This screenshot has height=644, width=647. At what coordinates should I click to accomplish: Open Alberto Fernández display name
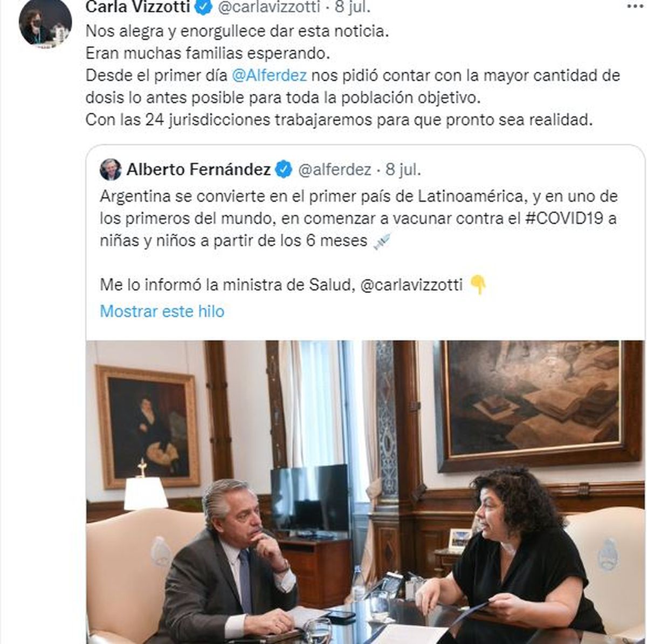pyautogui.click(x=198, y=170)
